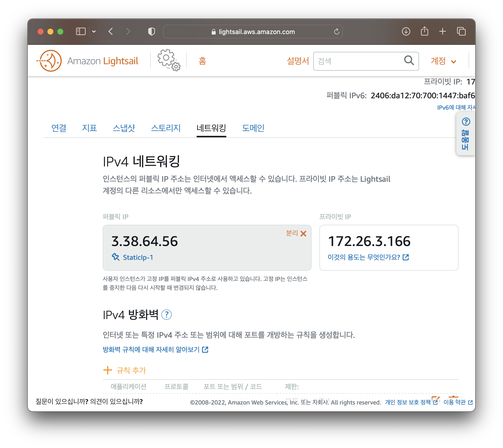The height and width of the screenshot is (448, 503).
Task: Expand the 계정 account dropdown
Action: click(443, 61)
